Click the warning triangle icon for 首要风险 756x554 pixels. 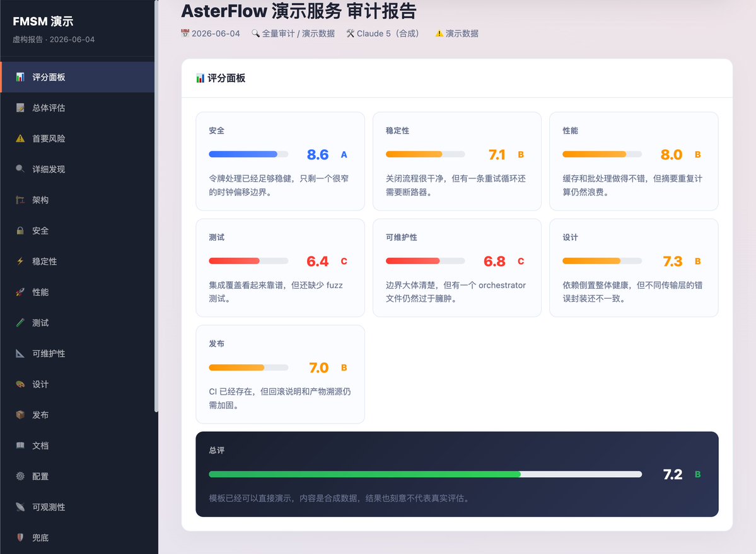20,139
